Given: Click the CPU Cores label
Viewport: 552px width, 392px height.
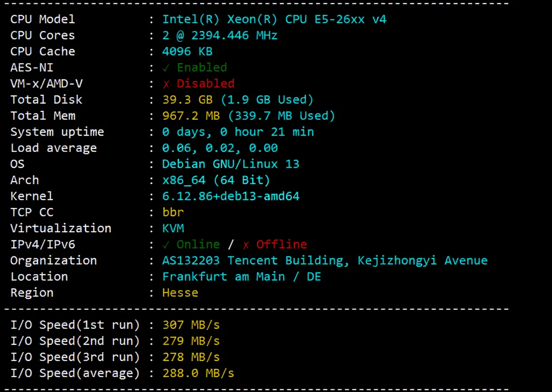Looking at the screenshot, I should (43, 35).
